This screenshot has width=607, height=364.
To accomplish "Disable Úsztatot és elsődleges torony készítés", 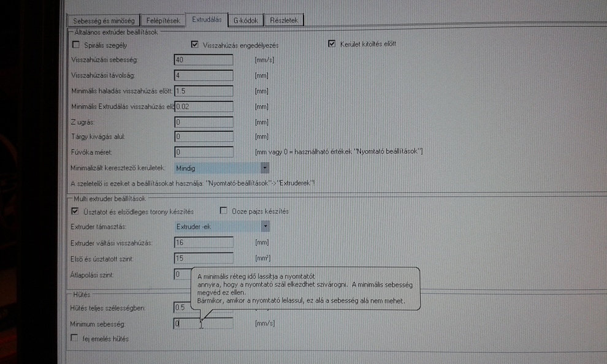I will (x=75, y=211).
